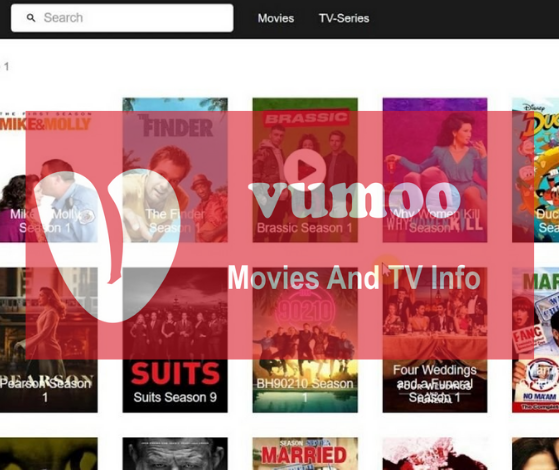
Task: Open the Disney DuckTales poster
Action: click(535, 170)
